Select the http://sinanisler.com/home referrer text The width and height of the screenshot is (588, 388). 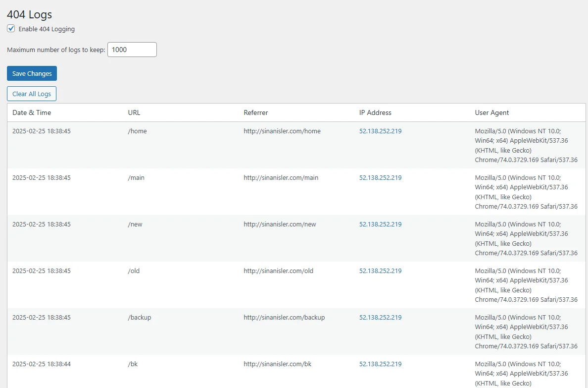[282, 131]
